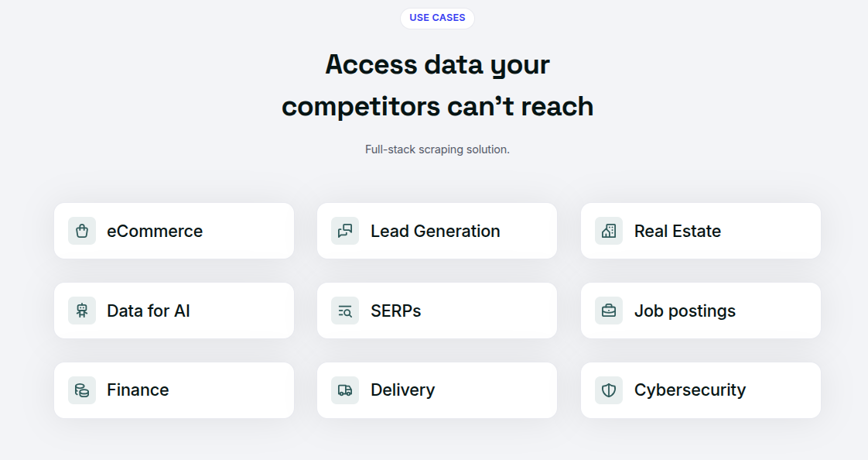Click the Data for AI robot icon
Image resolution: width=868 pixels, height=460 pixels.
pyautogui.click(x=82, y=311)
